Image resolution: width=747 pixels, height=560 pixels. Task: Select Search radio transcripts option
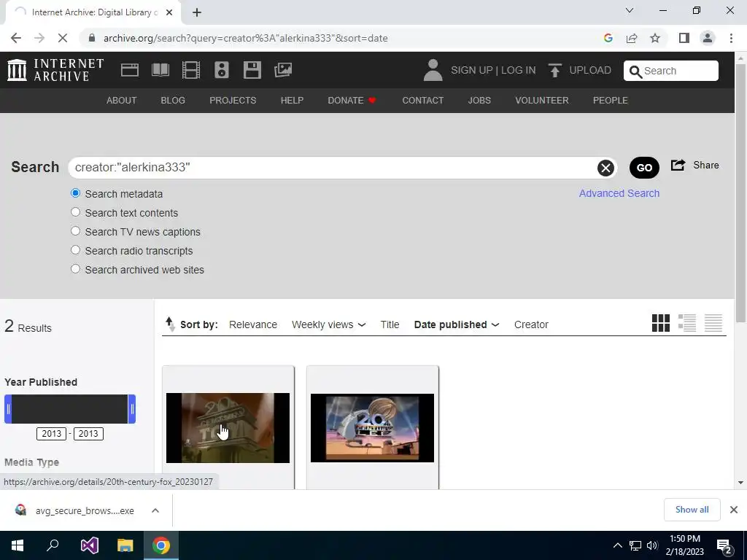[x=75, y=250]
